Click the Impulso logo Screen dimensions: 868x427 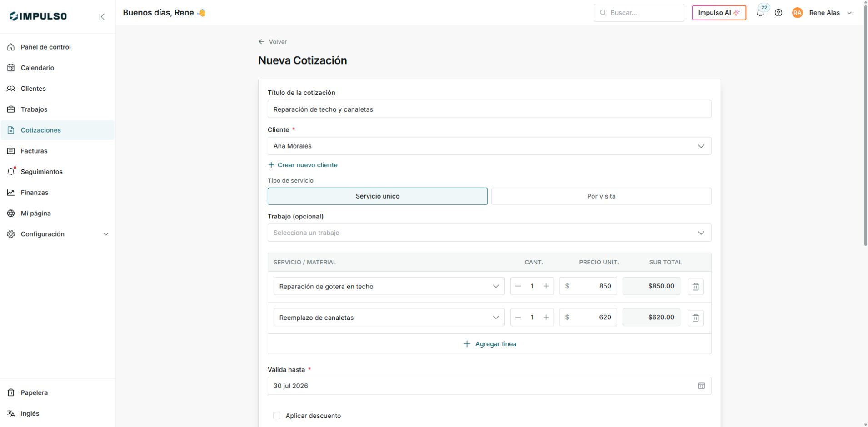[x=38, y=16]
